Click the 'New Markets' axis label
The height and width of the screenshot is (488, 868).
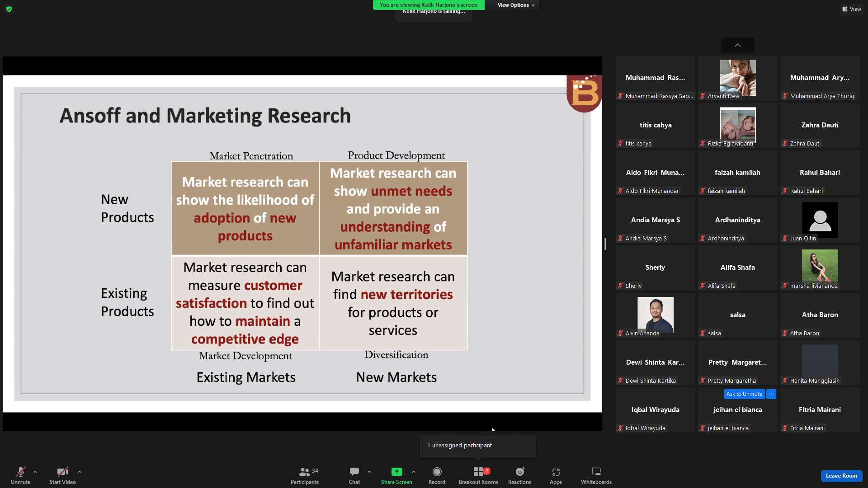click(396, 377)
